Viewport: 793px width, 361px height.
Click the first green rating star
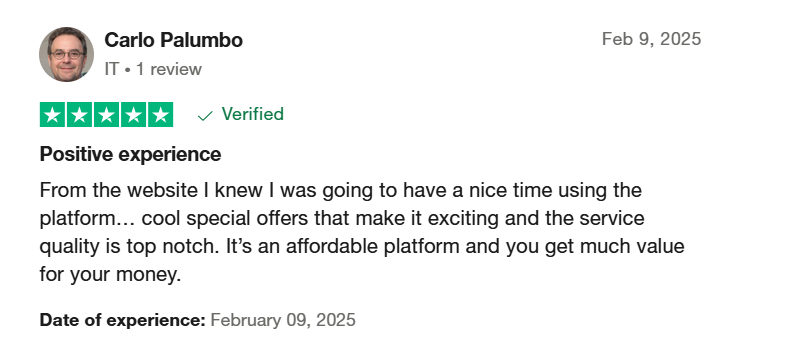point(52,115)
